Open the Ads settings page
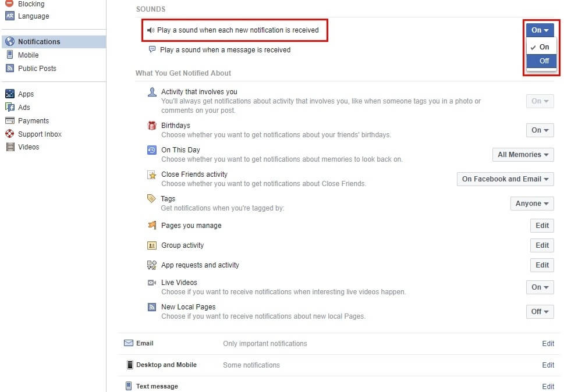Image resolution: width=564 pixels, height=392 pixels. pos(24,107)
